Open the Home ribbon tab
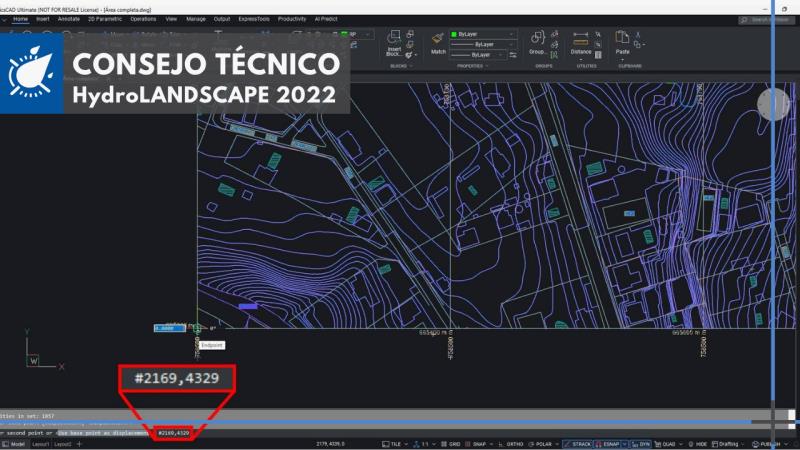The height and width of the screenshot is (450, 800). (x=20, y=19)
